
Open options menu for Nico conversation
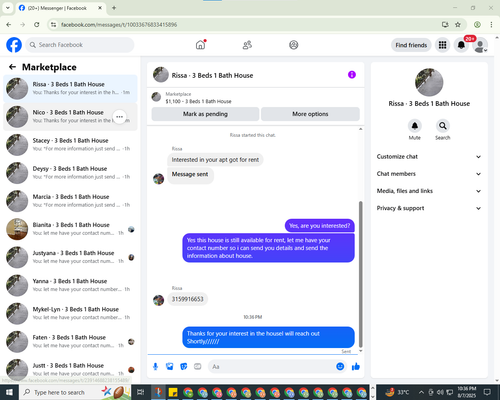(120, 117)
